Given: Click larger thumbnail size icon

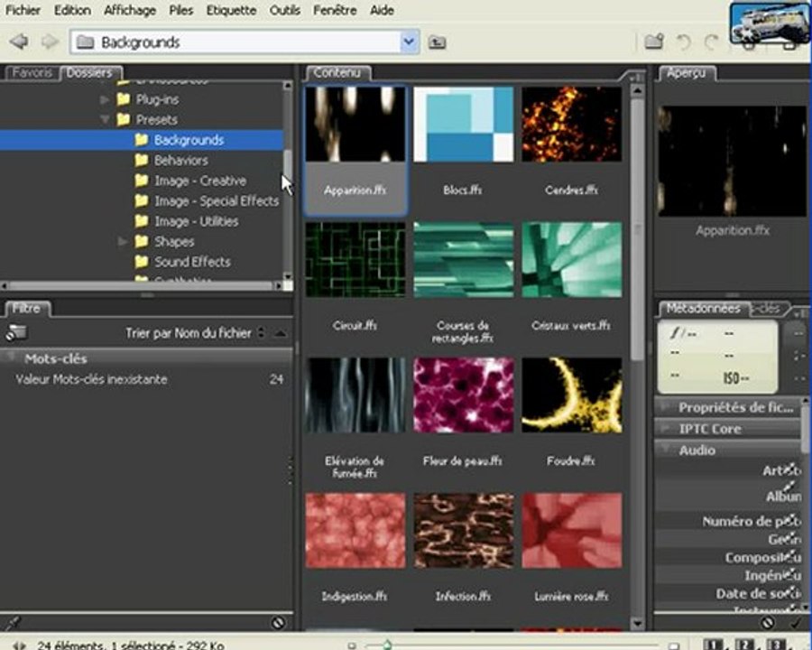Looking at the screenshot, I should (674, 645).
